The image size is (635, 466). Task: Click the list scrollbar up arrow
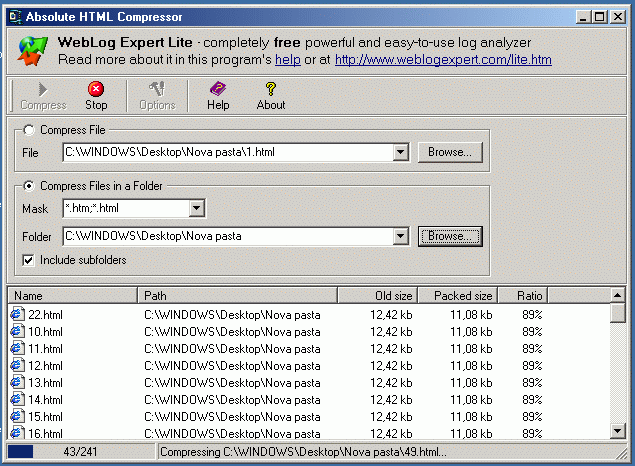click(x=618, y=295)
